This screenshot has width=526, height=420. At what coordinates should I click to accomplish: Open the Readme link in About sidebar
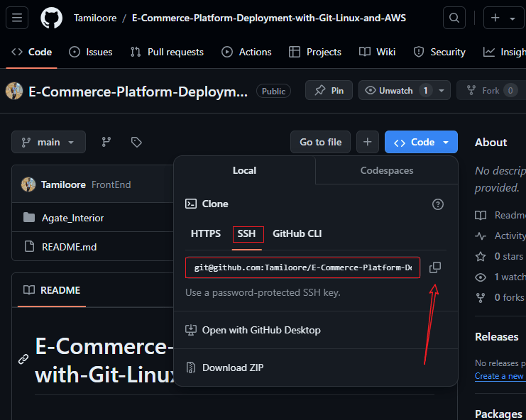pyautogui.click(x=501, y=215)
